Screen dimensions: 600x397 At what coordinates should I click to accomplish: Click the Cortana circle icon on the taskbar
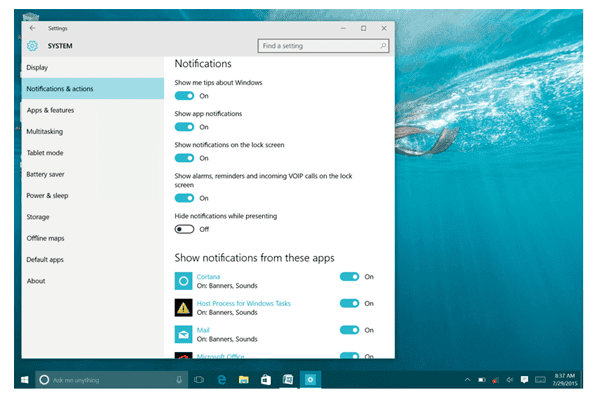(x=44, y=380)
